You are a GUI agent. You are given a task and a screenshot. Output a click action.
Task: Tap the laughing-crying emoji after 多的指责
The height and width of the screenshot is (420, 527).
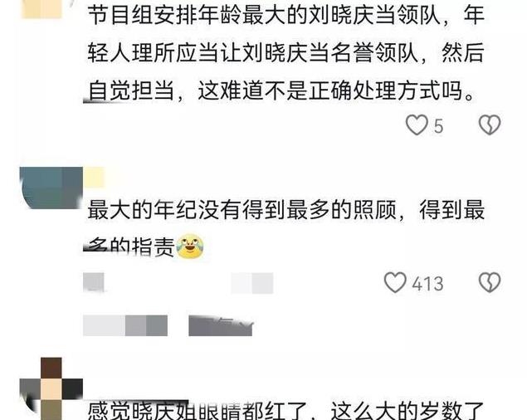190,247
